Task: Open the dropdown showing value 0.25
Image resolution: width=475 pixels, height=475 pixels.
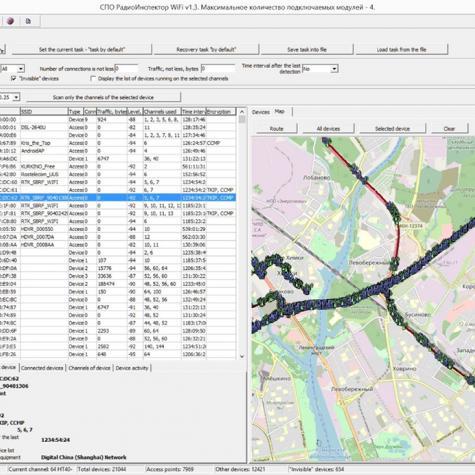Action: (x=10, y=97)
